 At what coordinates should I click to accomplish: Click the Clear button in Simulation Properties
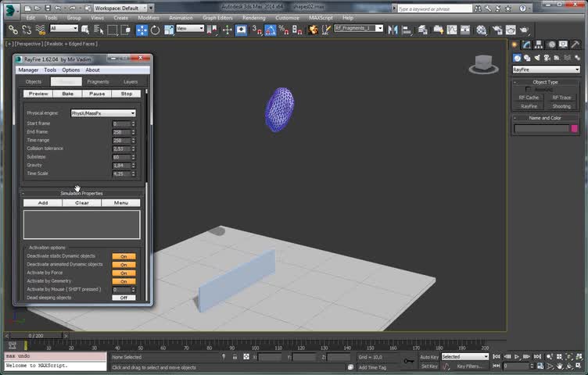tap(82, 202)
